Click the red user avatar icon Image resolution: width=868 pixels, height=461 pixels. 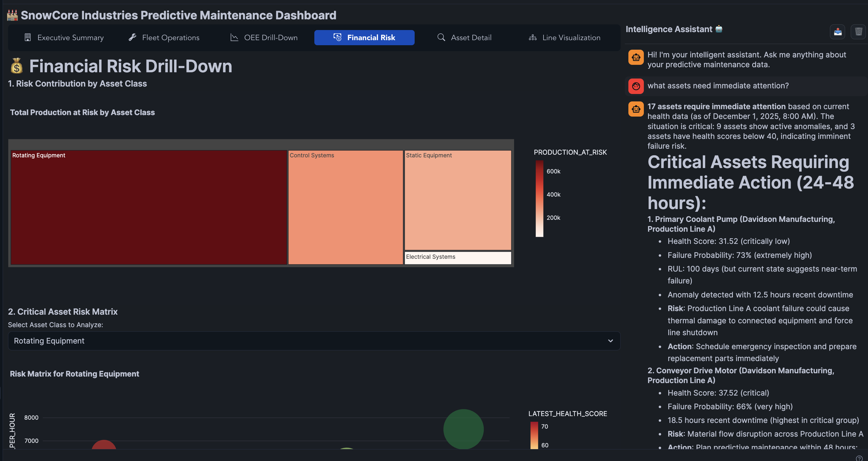coord(636,86)
